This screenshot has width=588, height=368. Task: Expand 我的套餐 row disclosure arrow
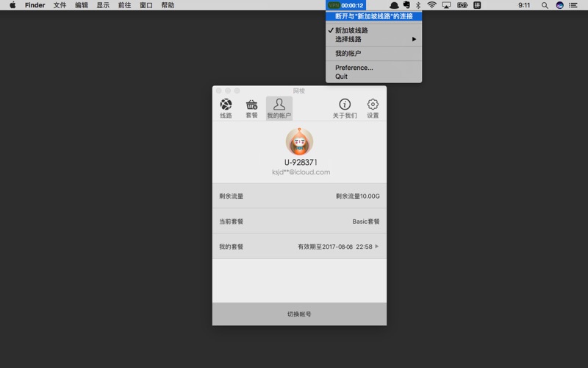pyautogui.click(x=377, y=247)
